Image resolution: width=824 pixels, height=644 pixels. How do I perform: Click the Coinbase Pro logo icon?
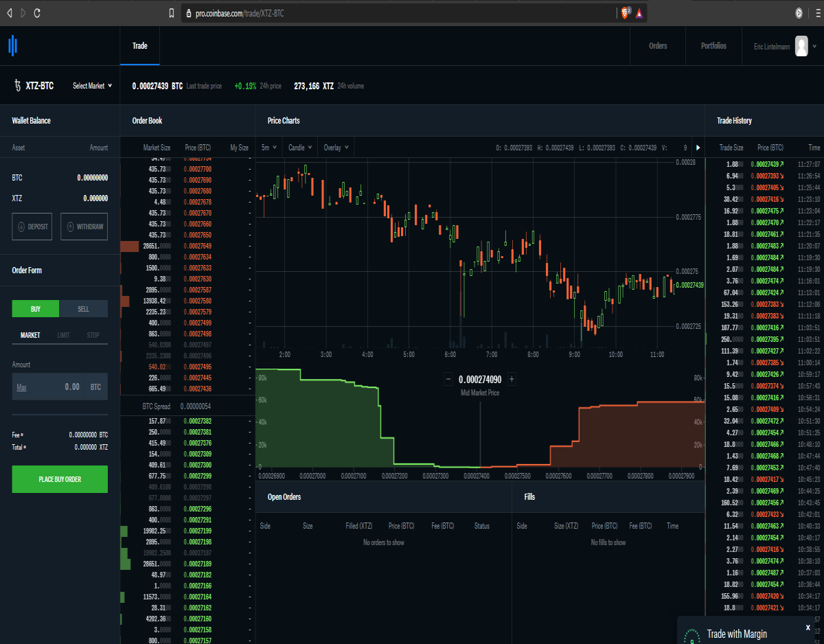click(x=12, y=46)
